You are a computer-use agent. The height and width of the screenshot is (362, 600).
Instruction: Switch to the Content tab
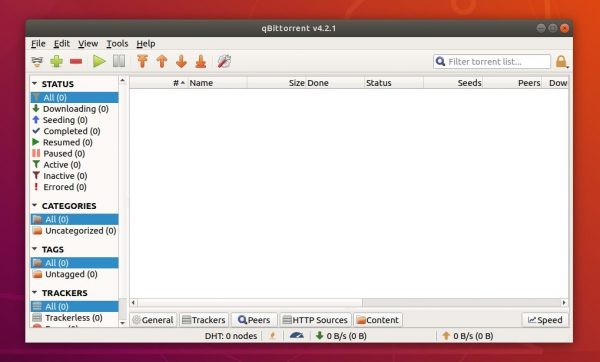(378, 320)
